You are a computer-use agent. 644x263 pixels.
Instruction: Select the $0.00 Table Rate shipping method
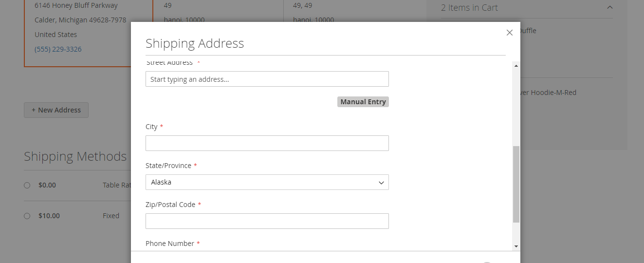click(27, 185)
